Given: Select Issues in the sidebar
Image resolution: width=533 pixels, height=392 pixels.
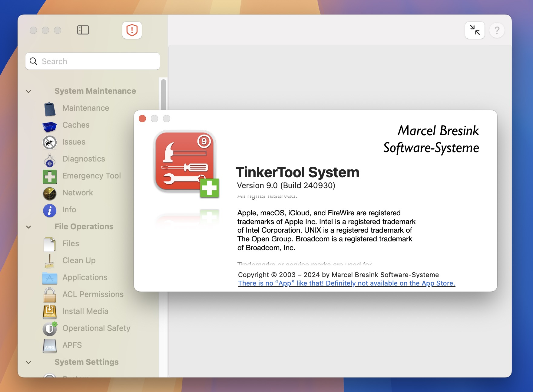Looking at the screenshot, I should 74,142.
